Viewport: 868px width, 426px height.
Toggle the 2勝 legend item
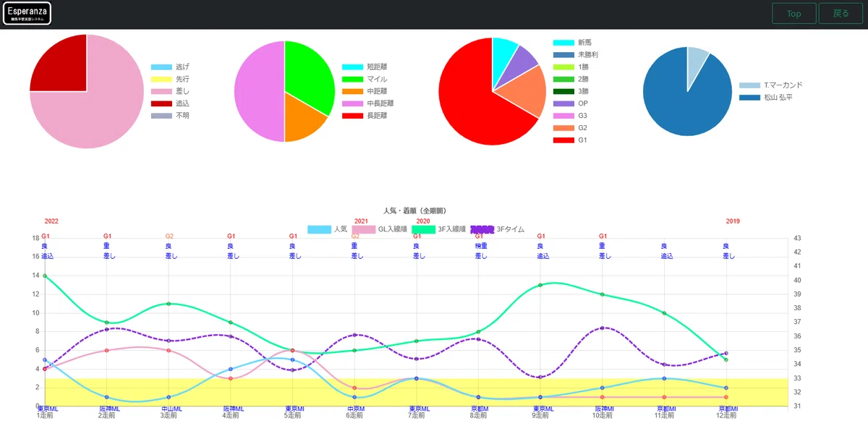(571, 79)
